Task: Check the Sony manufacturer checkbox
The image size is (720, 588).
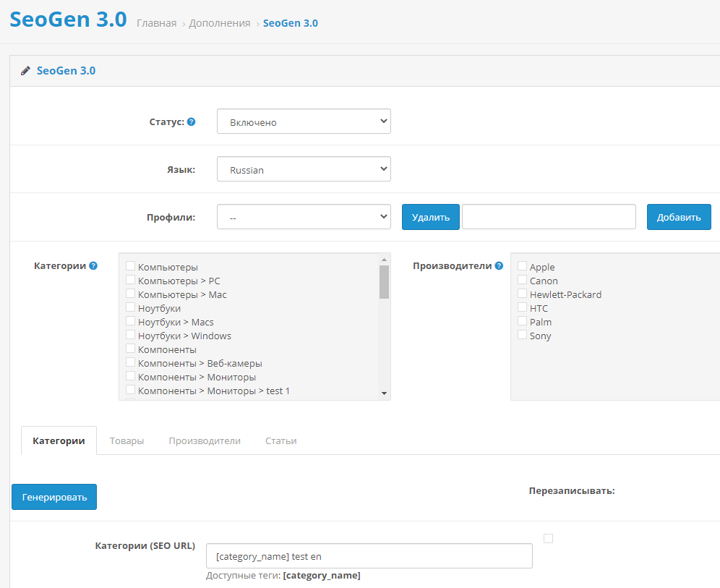Action: (522, 336)
